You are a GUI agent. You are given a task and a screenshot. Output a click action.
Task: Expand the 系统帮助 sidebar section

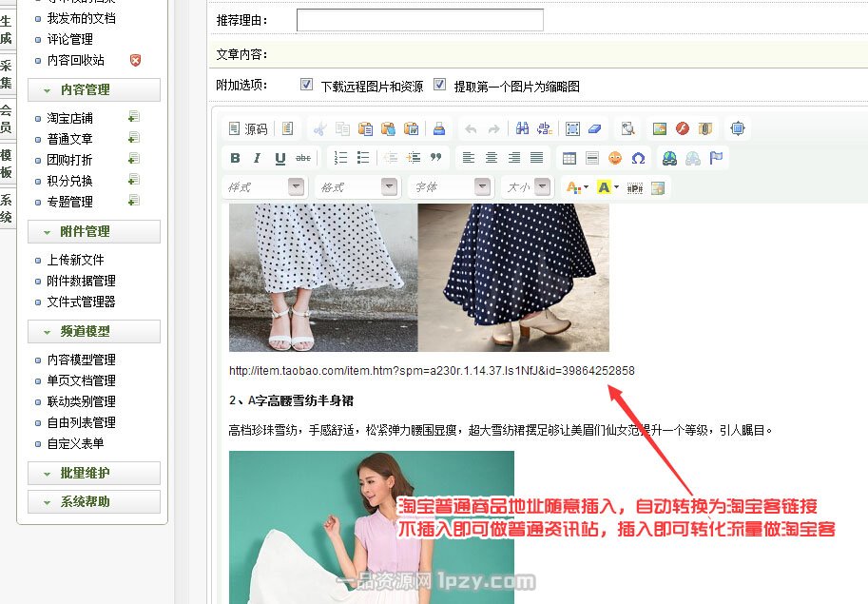[x=94, y=501]
